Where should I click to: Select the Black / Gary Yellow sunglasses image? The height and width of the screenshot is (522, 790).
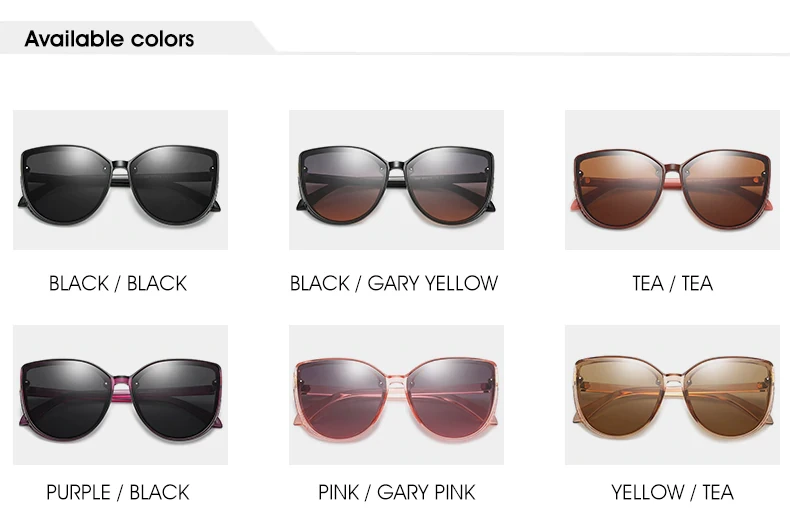click(x=397, y=180)
